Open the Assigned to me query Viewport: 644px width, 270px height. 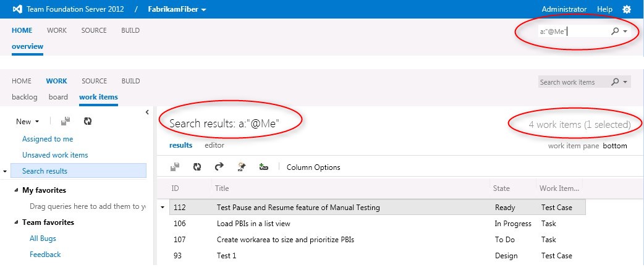[48, 139]
